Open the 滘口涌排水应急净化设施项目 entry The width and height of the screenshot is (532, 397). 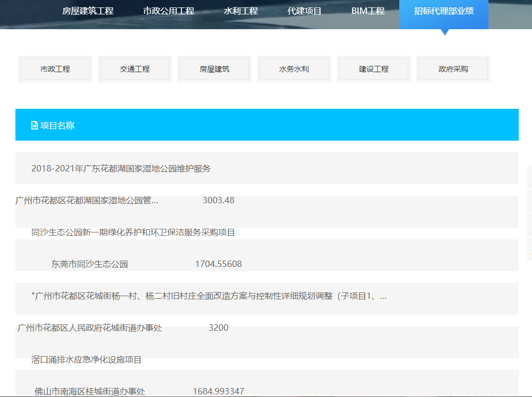[x=87, y=360]
